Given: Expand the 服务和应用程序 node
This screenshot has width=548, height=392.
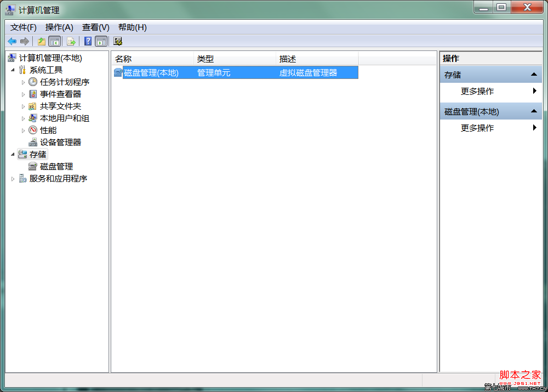Looking at the screenshot, I should 12,178.
